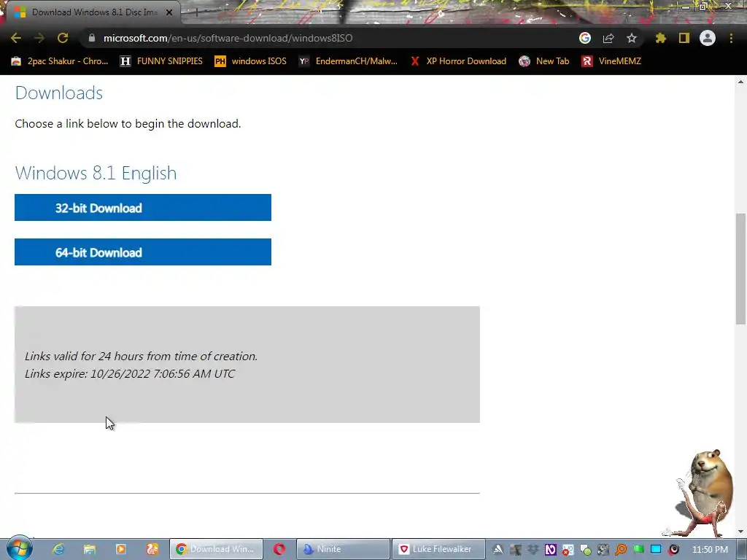Click the 32-bit Download button
The width and height of the screenshot is (747, 560).
(143, 208)
